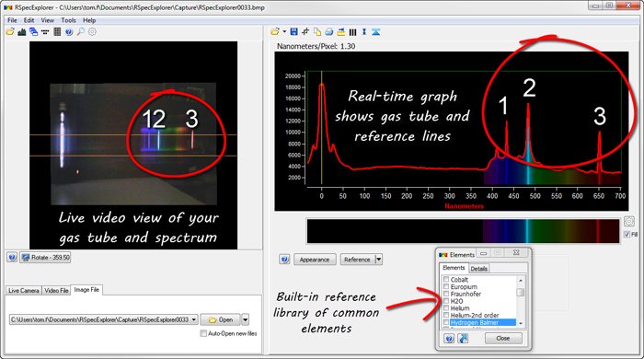Open the Tools menu

[69, 20]
